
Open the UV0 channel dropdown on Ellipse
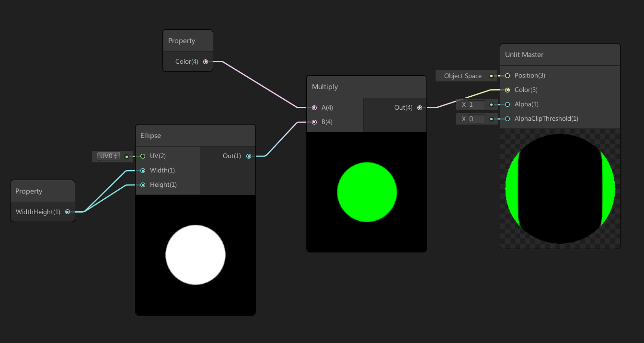point(109,156)
